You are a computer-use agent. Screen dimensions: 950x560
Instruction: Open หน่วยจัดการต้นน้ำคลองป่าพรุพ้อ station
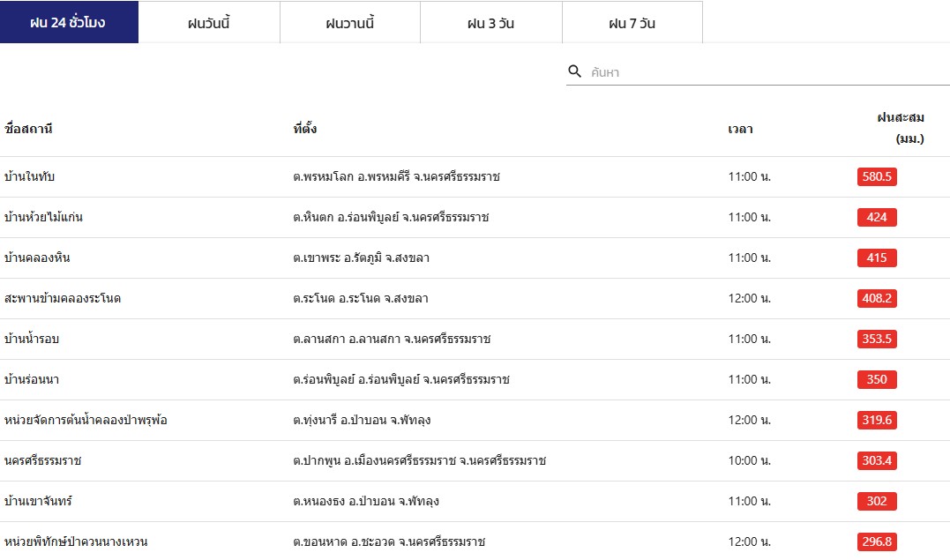click(x=86, y=420)
